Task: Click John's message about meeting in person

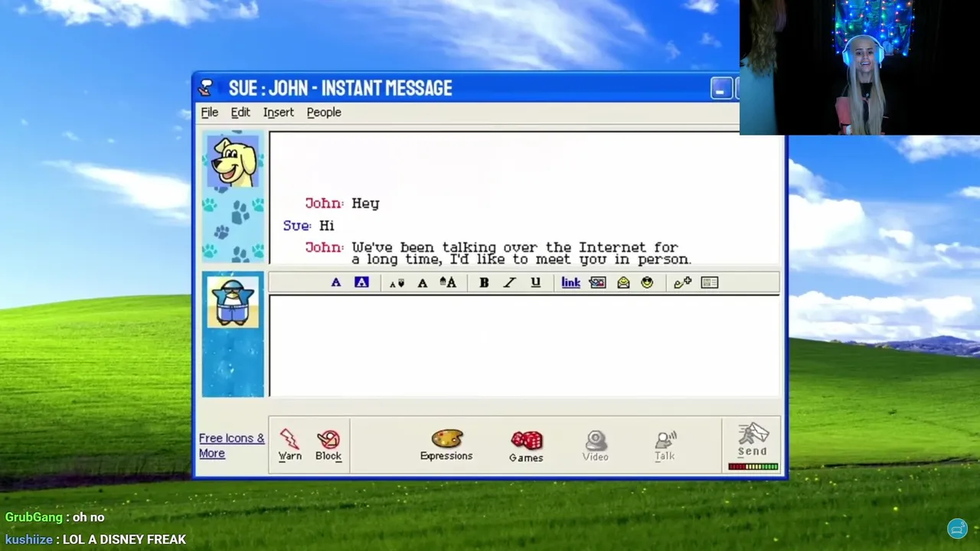Action: click(498, 253)
